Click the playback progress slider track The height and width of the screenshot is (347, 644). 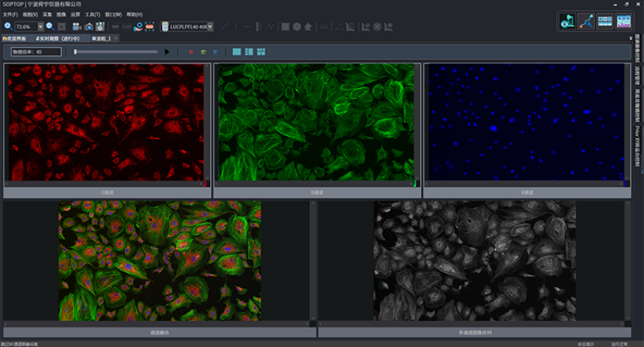[115, 52]
